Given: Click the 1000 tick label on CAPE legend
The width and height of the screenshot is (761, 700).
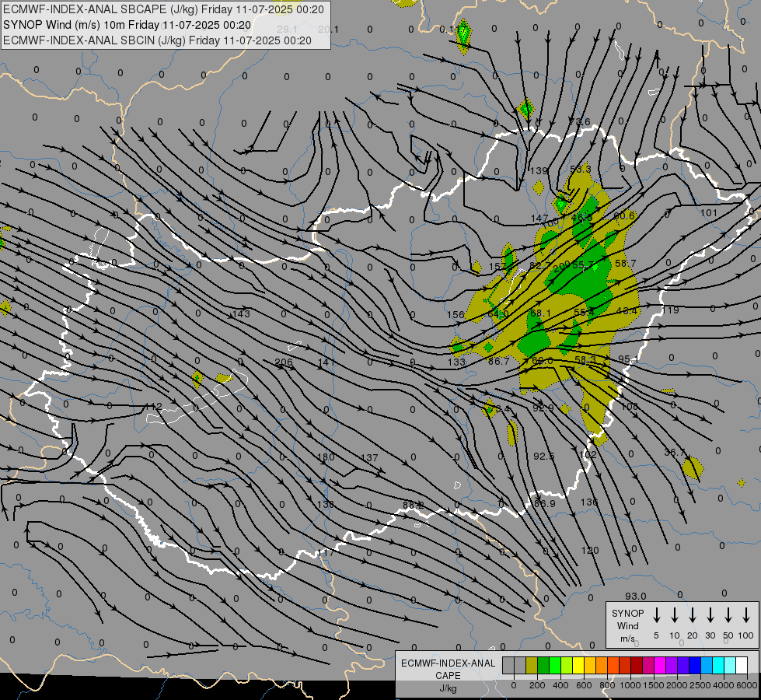Looking at the screenshot, I should 630,685.
